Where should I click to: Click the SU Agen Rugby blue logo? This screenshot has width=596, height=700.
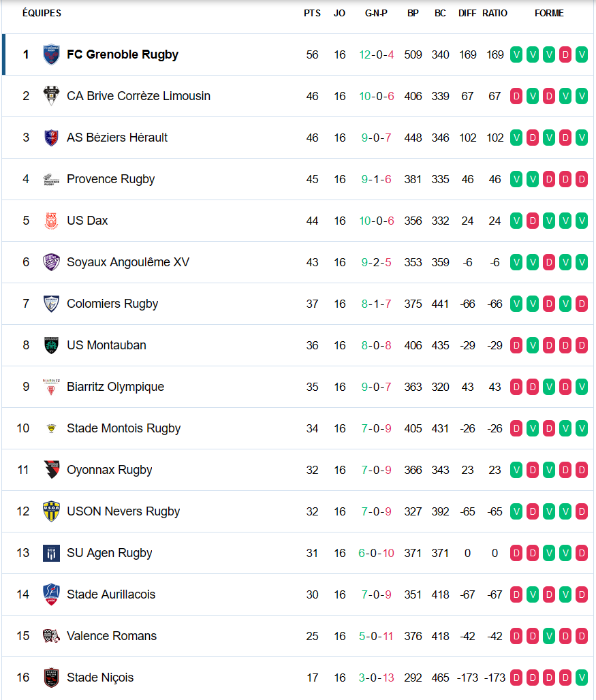pos(51,553)
